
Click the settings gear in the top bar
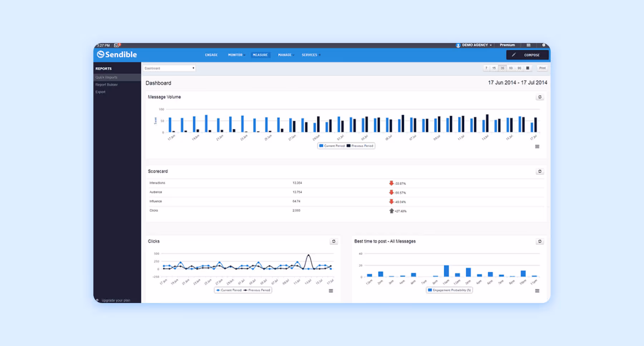[544, 45]
